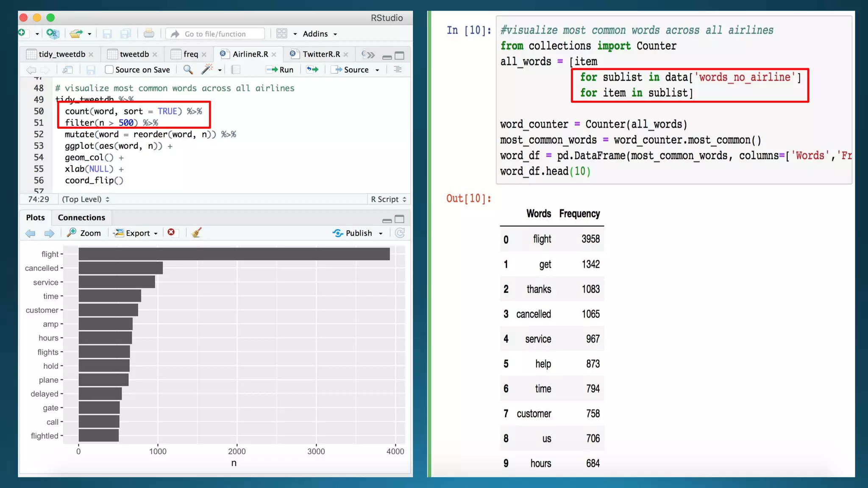Open the R Script file type selector
Viewport: 868px width, 488px height.
pos(388,199)
